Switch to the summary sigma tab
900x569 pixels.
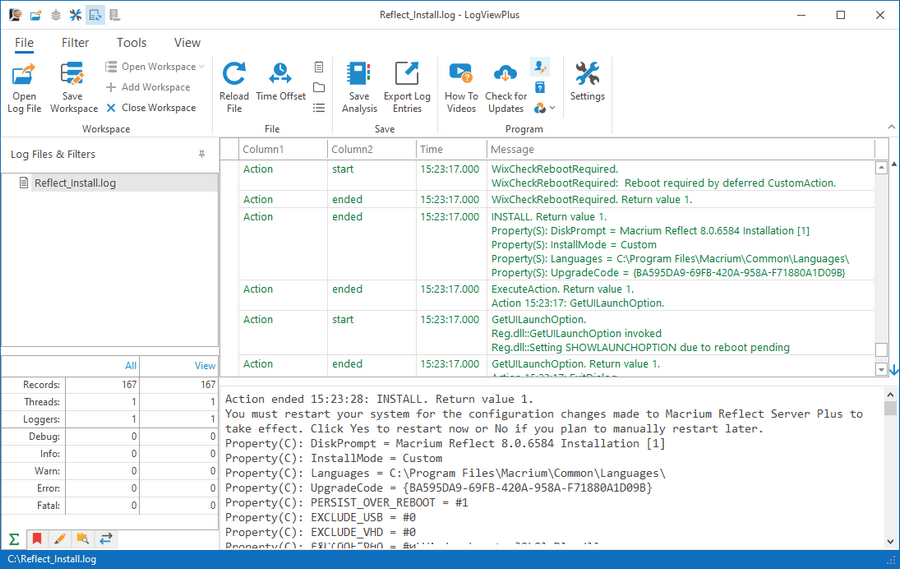coord(14,539)
